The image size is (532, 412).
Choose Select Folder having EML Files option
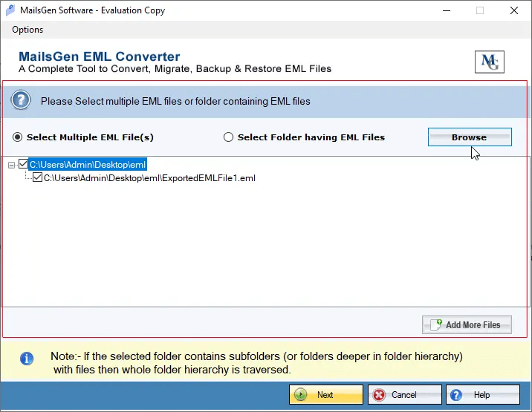click(x=229, y=137)
